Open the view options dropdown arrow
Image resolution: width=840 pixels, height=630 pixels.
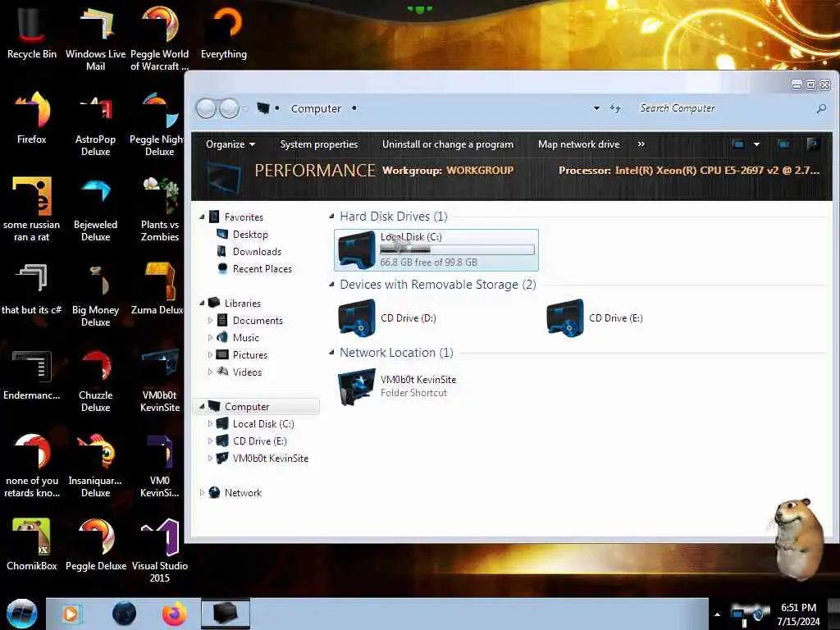(756, 144)
